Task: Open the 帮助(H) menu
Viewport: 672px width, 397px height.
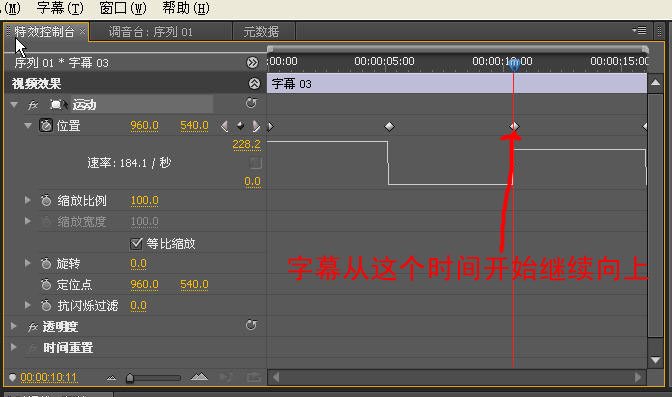Action: [x=186, y=8]
